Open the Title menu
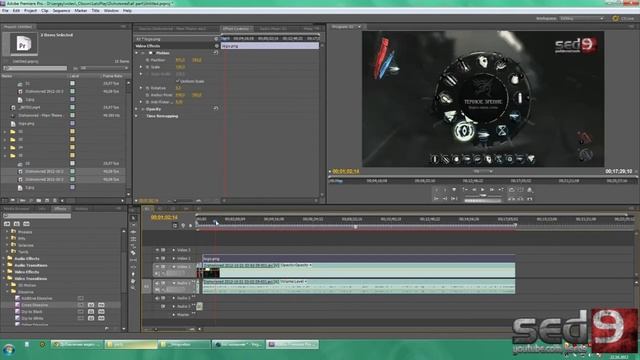 (95, 11)
